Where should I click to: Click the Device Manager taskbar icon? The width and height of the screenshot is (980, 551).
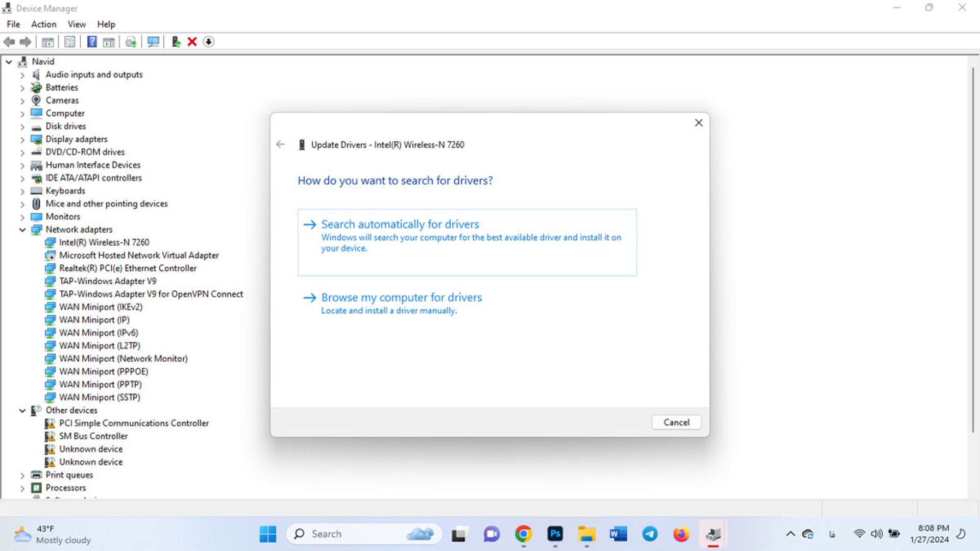coord(713,534)
